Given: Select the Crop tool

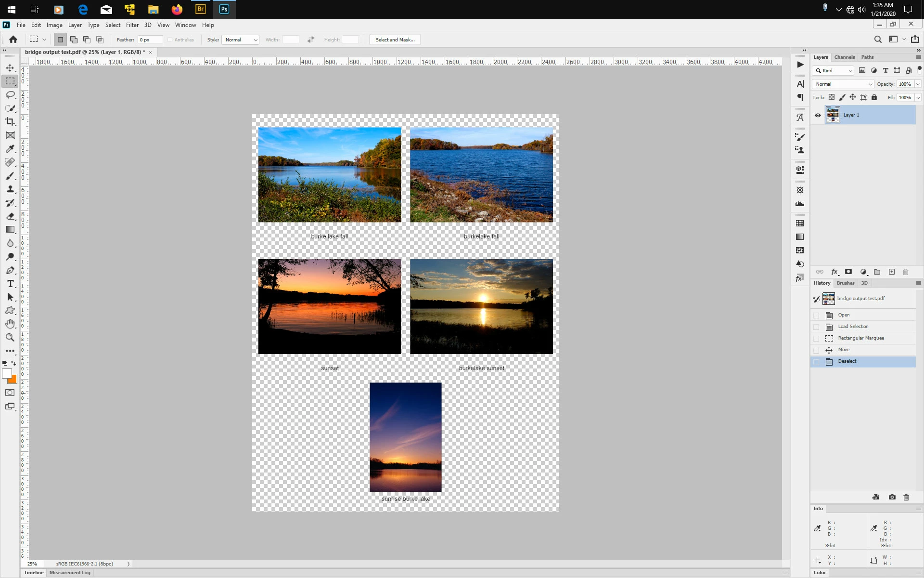Looking at the screenshot, I should click(10, 122).
